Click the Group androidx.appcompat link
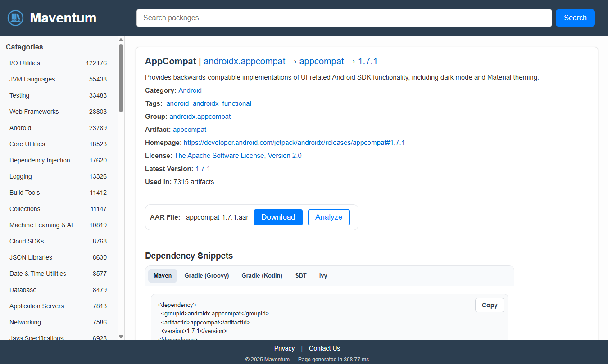Viewport: 608px width, 364px height. point(200,117)
